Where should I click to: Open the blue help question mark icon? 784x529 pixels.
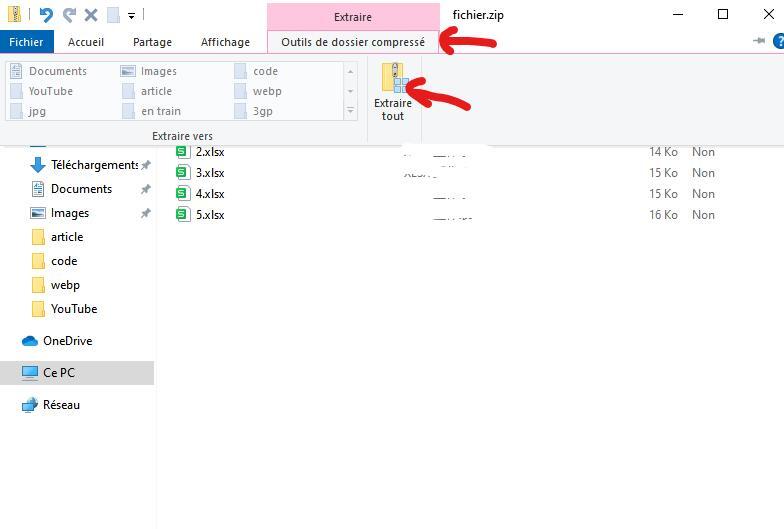778,41
